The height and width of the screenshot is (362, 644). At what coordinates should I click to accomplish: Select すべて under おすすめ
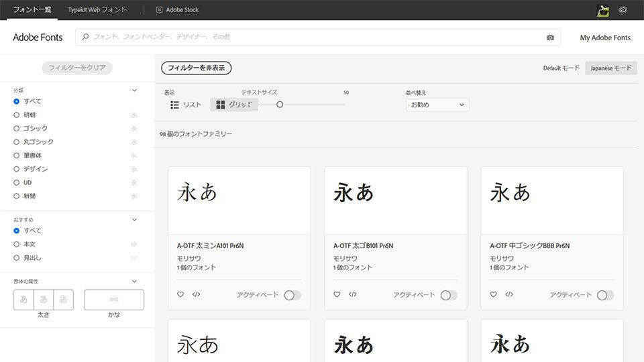[16, 231]
